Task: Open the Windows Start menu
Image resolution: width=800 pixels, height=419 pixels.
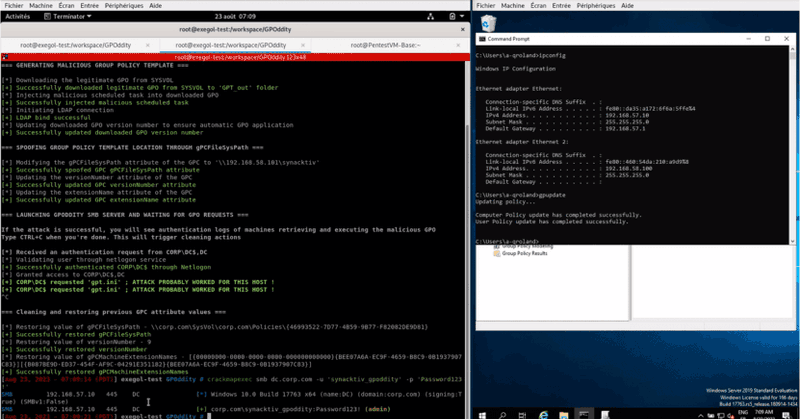Action: pyautogui.click(x=482, y=414)
